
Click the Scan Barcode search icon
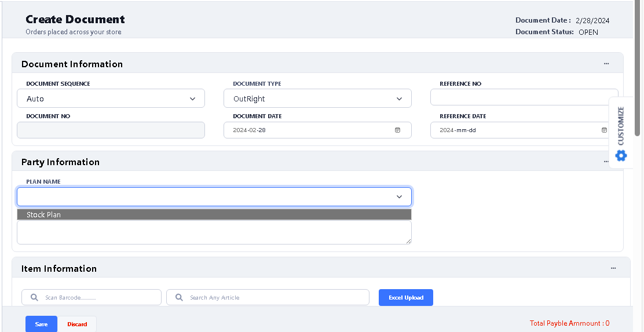[x=34, y=297]
